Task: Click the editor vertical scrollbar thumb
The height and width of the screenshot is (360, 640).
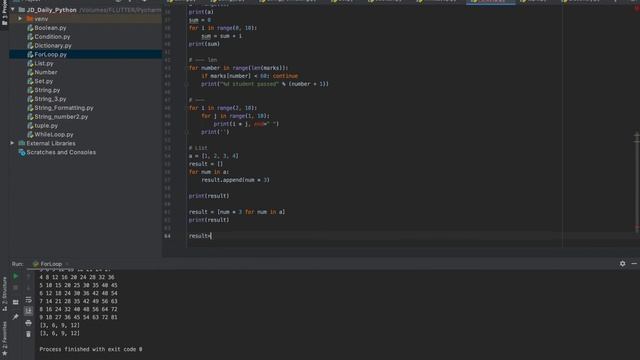Action: click(x=637, y=182)
